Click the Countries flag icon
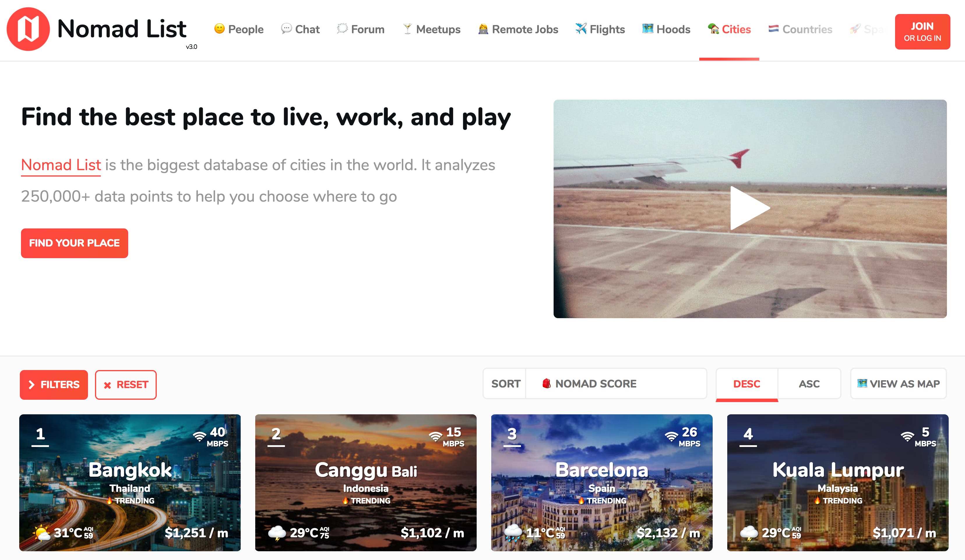The image size is (965, 560). pos(774,29)
